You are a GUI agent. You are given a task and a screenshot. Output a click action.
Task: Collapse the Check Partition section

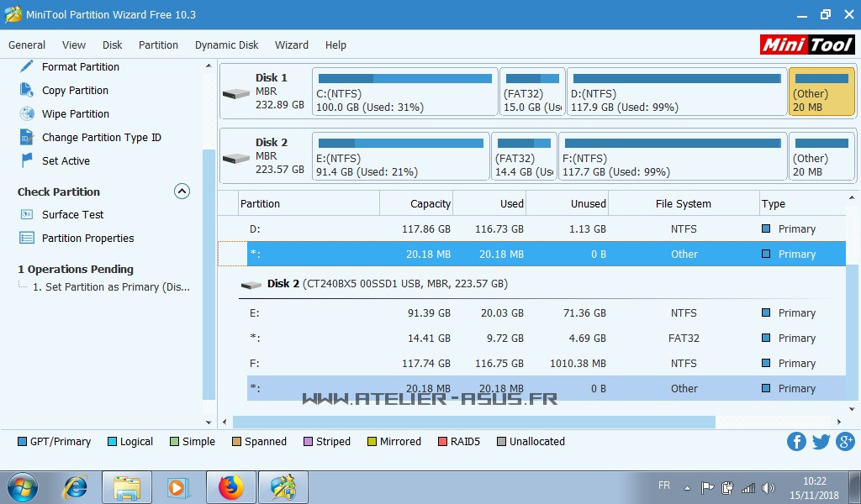tap(182, 191)
